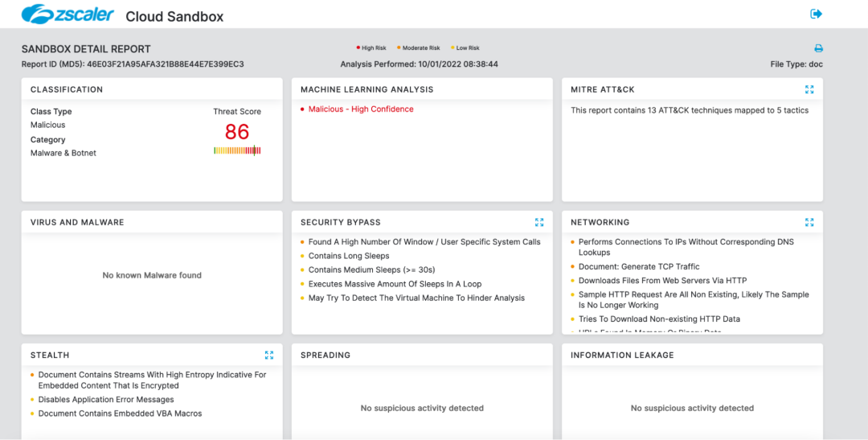Expand the Networking panel
The height and width of the screenshot is (440, 868).
click(x=809, y=222)
